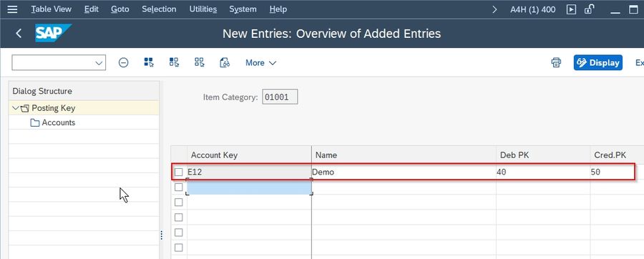Viewport: 644px width, 259px height.
Task: Click the Select Block toolbar icon
Action: 174,62
